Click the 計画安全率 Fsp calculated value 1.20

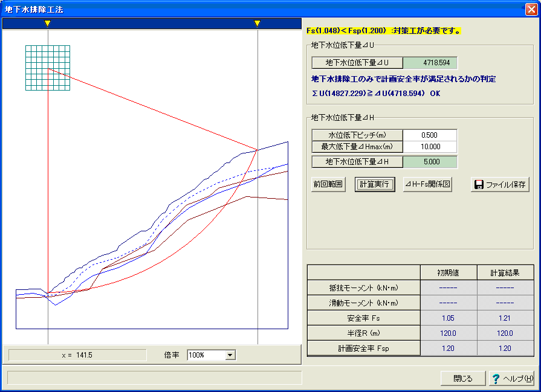click(x=505, y=349)
